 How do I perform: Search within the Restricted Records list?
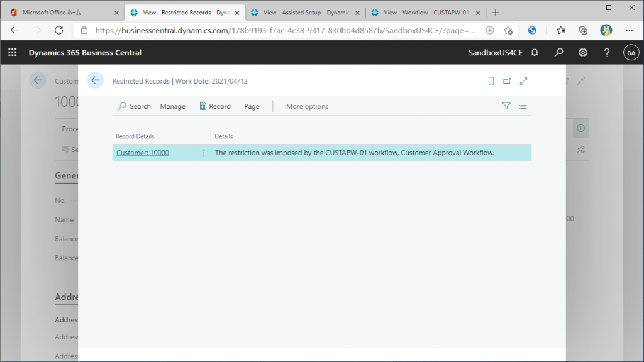point(134,106)
